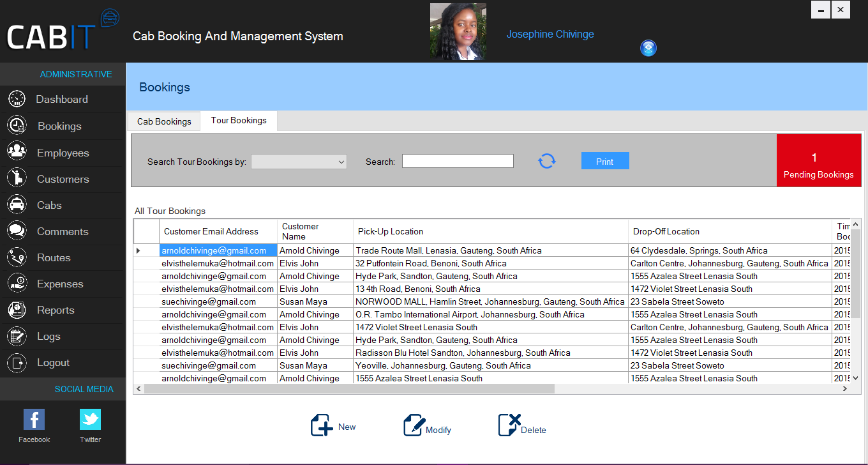Click the Cabs taxi icon

17,204
